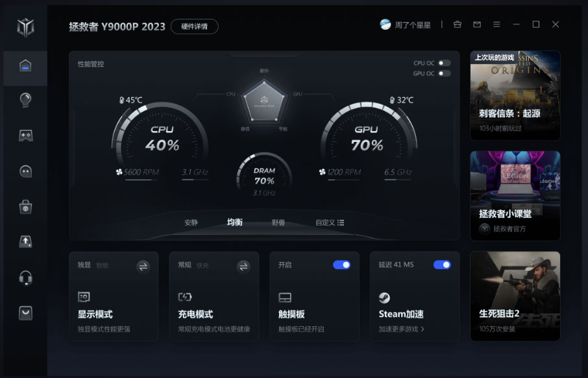Expand 加速更多游戏 chevron
This screenshot has height=378, width=588.
(x=423, y=329)
